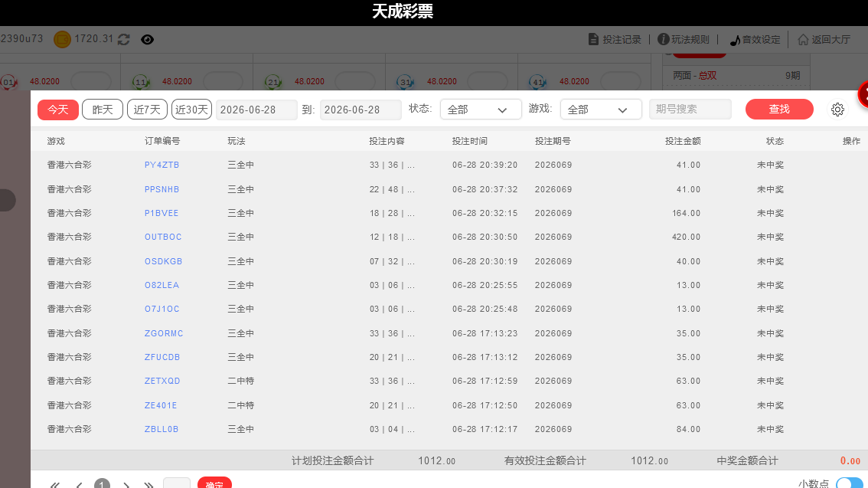Select the 近7天 filter tab
The height and width of the screenshot is (488, 868).
(x=147, y=110)
